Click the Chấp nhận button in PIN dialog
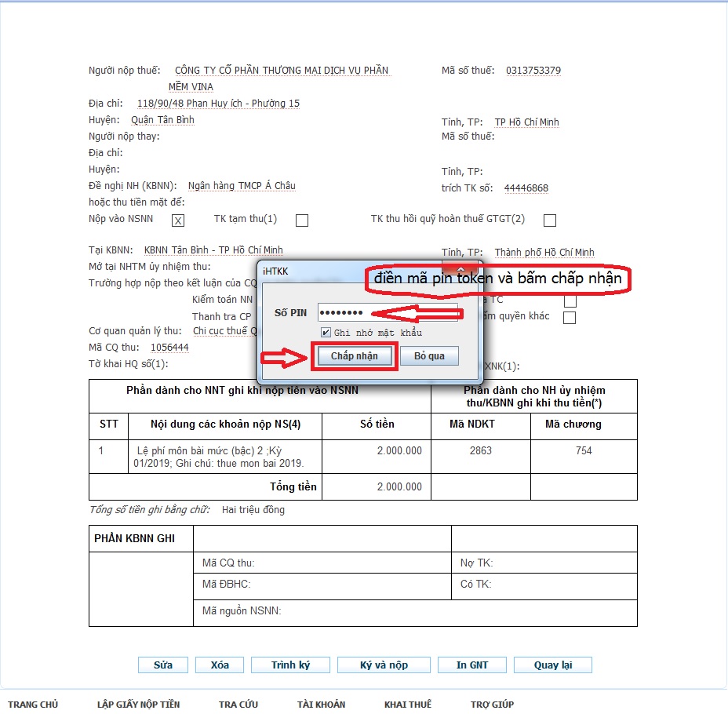The height and width of the screenshot is (714, 728). tap(354, 356)
